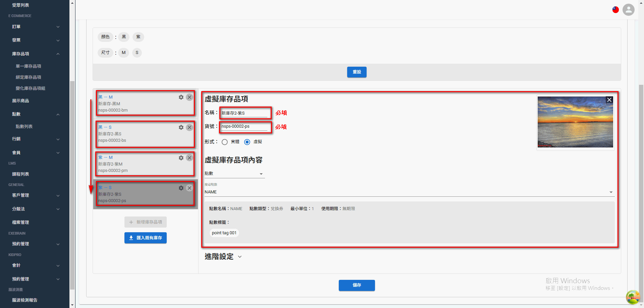This screenshot has width=644, height=308.
Task: Remove the 黑 — S variant card
Action: (190, 127)
